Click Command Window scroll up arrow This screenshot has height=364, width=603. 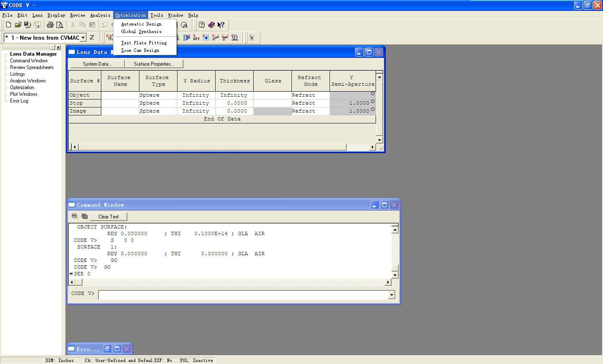(x=395, y=230)
